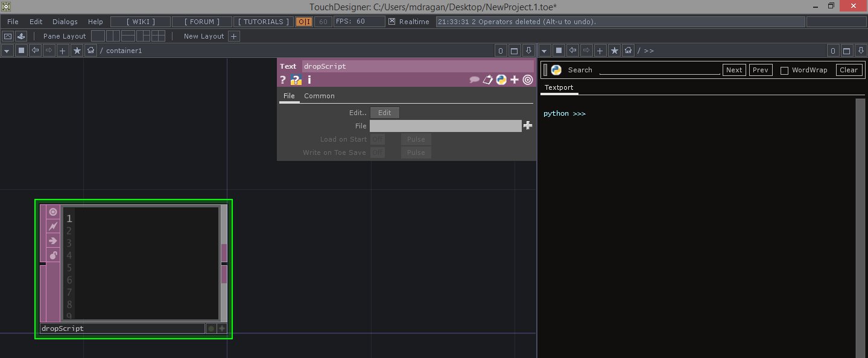Switch to the Common parameter tab
The height and width of the screenshot is (358, 868).
pos(319,96)
